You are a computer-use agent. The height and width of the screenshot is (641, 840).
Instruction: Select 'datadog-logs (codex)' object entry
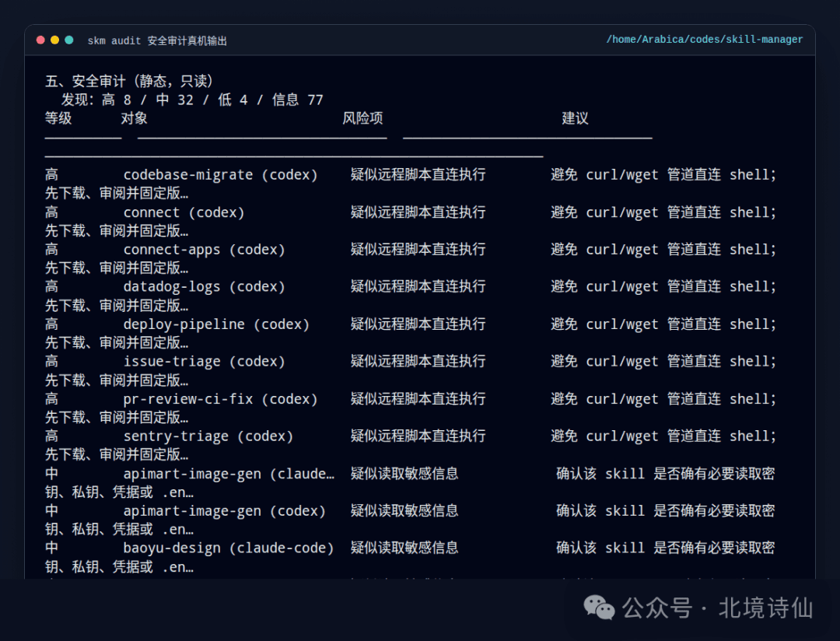click(x=204, y=287)
